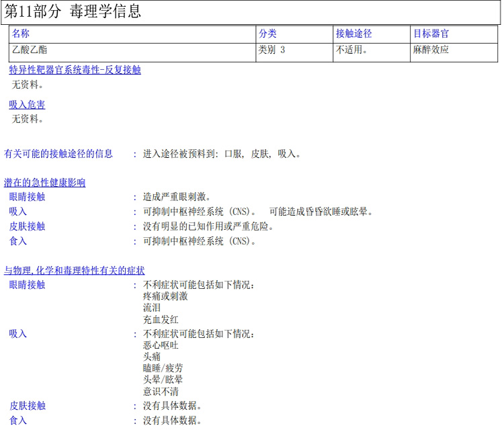The width and height of the screenshot is (504, 434).
Task: Open the 吸入危害 underlined heading
Action: [27, 105]
